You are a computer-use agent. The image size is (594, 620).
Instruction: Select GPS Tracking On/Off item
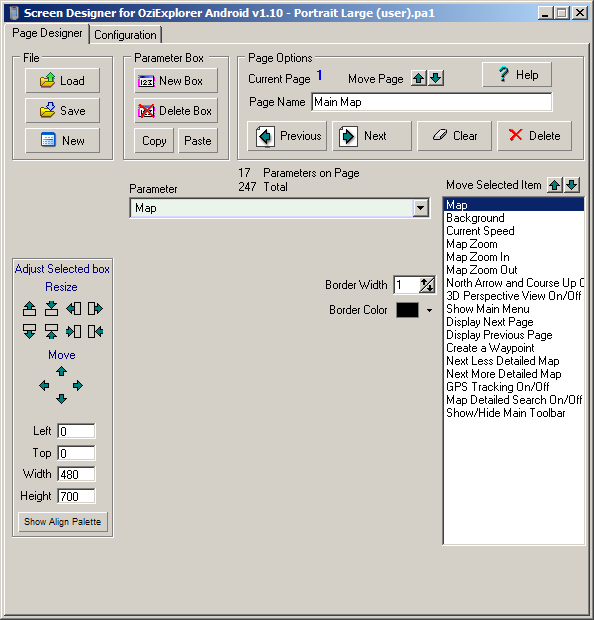click(514, 387)
